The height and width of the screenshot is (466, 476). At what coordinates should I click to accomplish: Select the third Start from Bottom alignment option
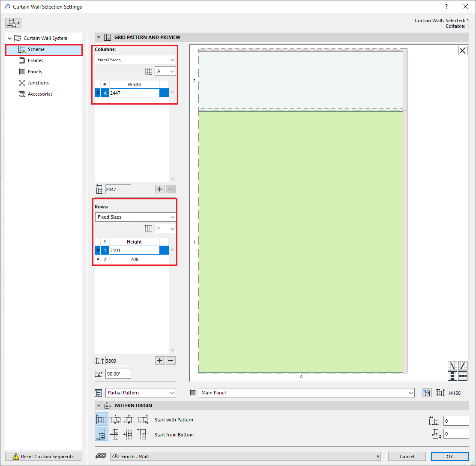(x=129, y=434)
